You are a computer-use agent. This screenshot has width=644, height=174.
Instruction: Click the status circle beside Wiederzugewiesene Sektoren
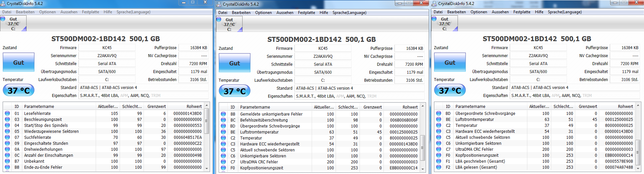7,131
